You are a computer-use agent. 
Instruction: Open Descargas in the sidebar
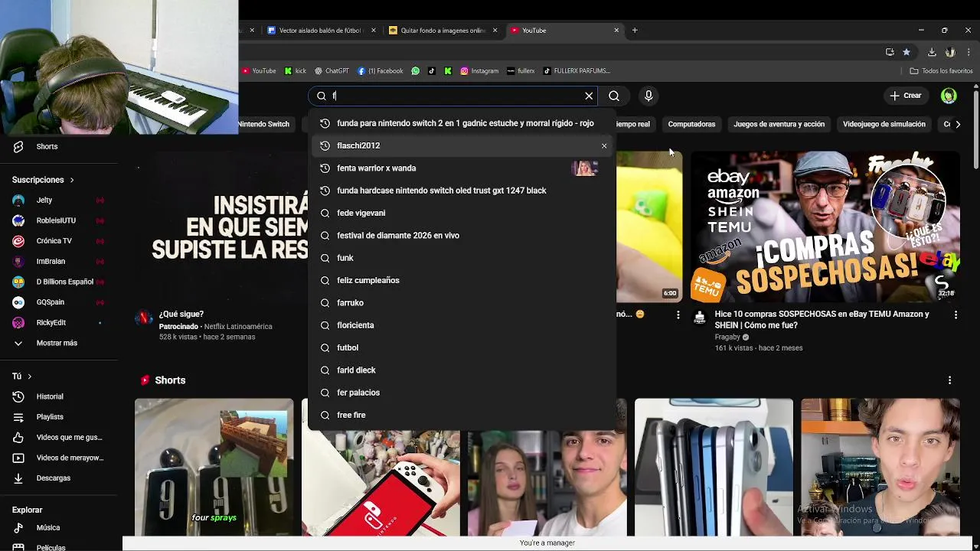(x=59, y=478)
